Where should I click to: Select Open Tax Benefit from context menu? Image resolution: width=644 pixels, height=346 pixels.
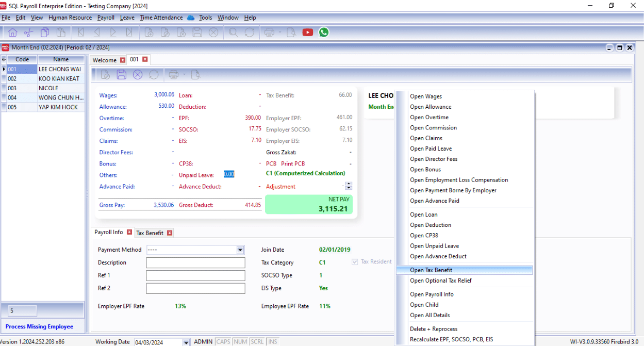(431, 270)
